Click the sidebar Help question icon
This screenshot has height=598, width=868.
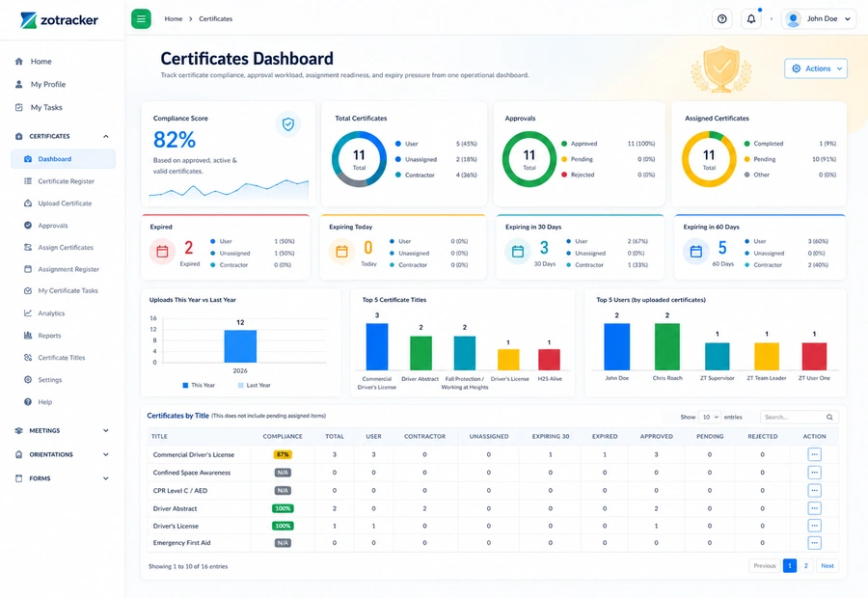click(28, 402)
